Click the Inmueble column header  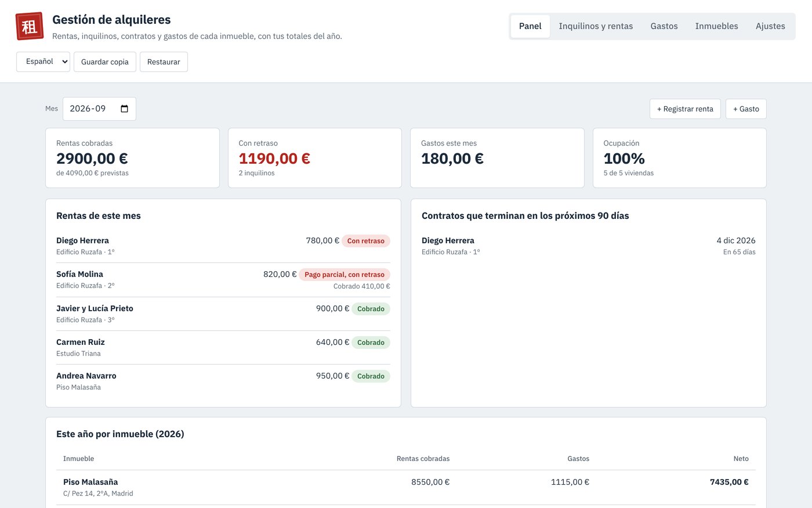pyautogui.click(x=78, y=459)
